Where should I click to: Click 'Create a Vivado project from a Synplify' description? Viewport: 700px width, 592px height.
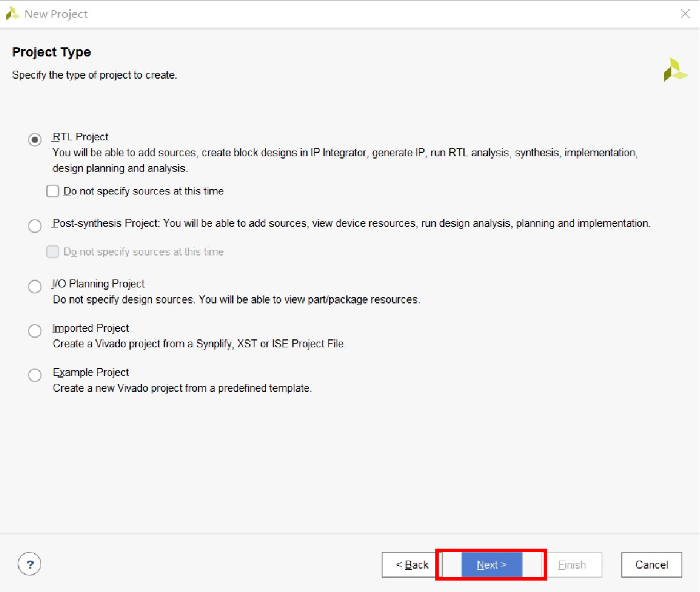[200, 343]
